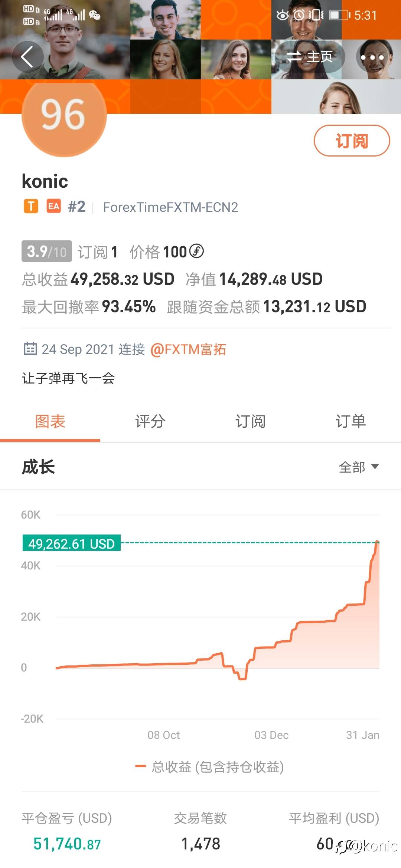This screenshot has height=868, width=401.
Task: Tap the 96 score avatar circle
Action: [x=64, y=115]
